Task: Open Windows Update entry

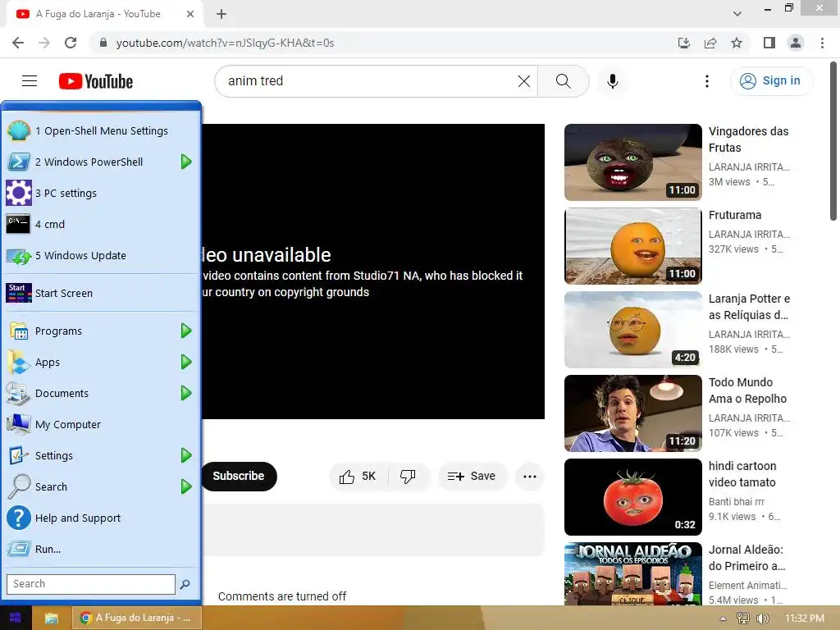Action: click(x=101, y=256)
